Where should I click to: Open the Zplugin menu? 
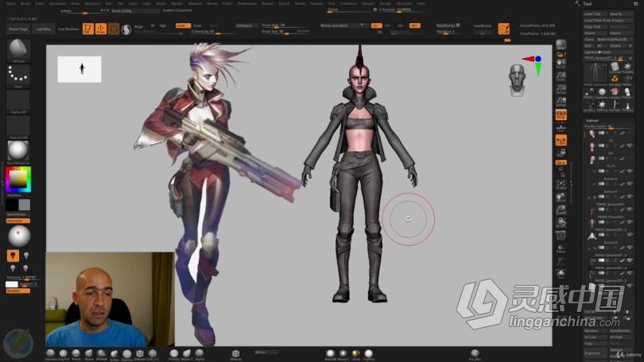[368, 3]
